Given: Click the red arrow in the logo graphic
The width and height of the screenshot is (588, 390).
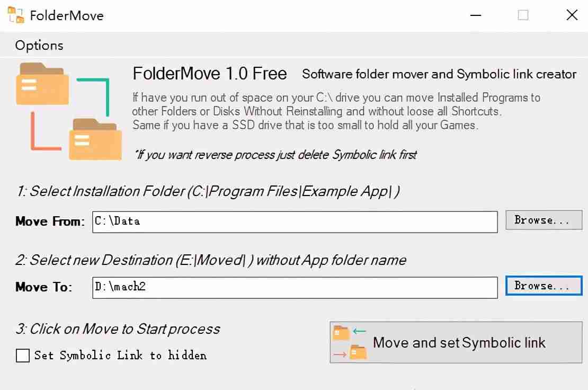Looking at the screenshot, I should 46,131.
